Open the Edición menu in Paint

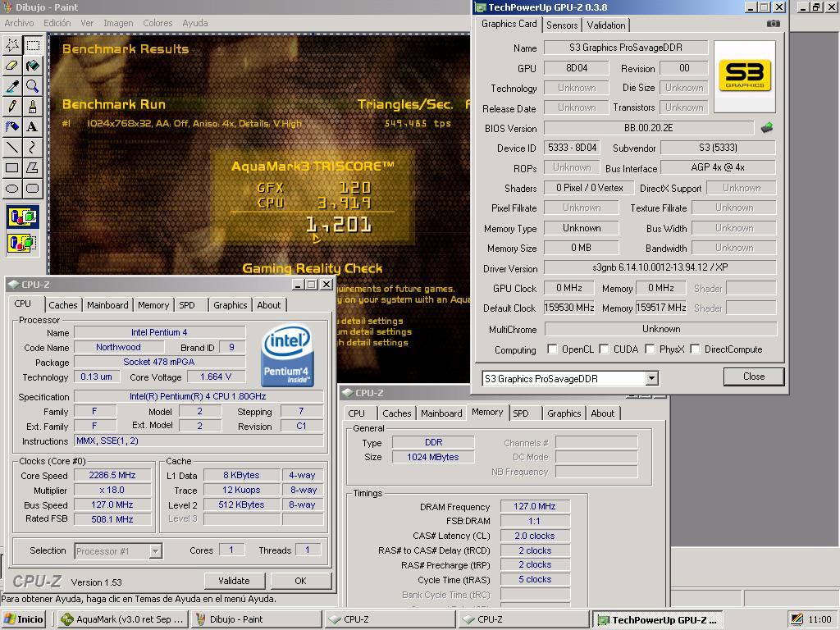[x=57, y=23]
